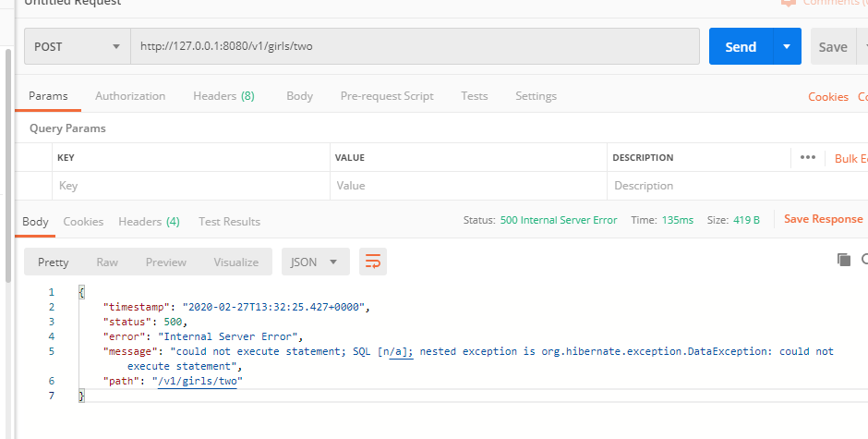Select the Pretty view mode

[x=54, y=262]
